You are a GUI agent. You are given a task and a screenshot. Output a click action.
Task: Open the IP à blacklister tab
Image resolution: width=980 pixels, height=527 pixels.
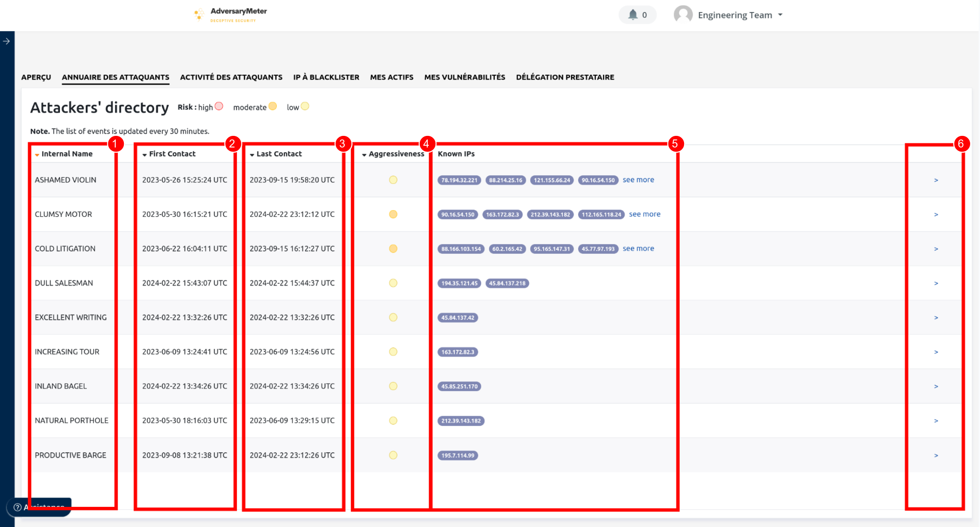point(326,77)
